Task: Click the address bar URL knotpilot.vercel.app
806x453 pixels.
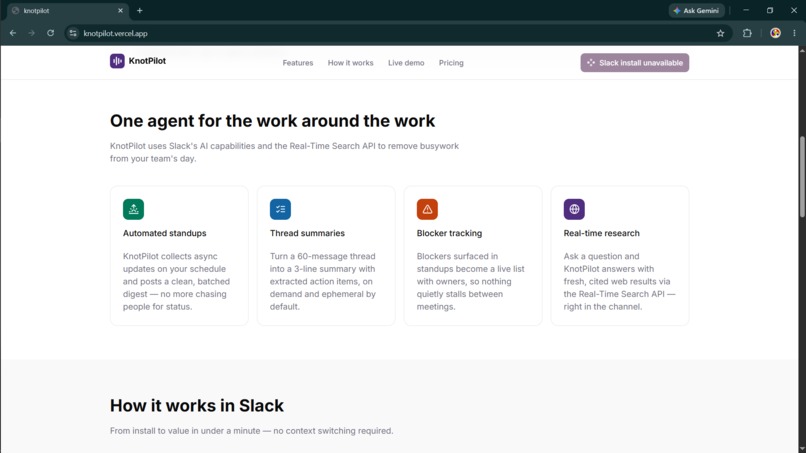Action: coord(115,33)
